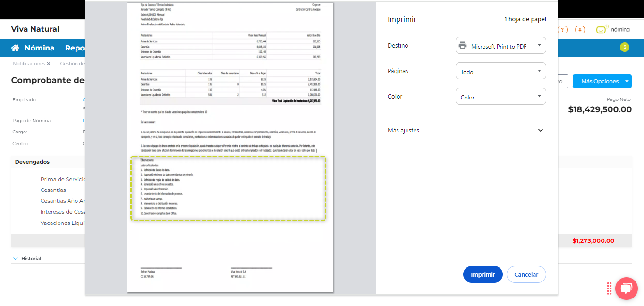Open the Color dropdown
The image size is (644, 306).
click(500, 97)
